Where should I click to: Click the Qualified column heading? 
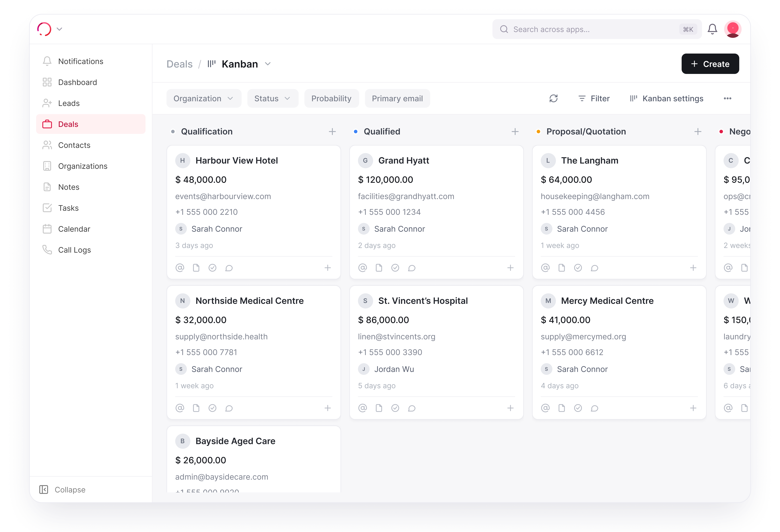(382, 132)
